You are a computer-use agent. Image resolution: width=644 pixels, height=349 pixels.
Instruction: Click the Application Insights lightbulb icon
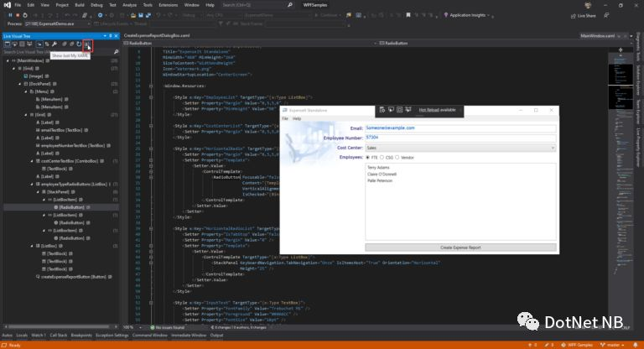pyautogui.click(x=445, y=15)
